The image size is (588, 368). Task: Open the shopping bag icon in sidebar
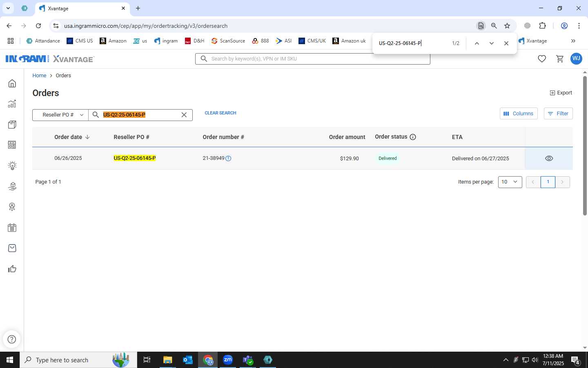(12, 248)
